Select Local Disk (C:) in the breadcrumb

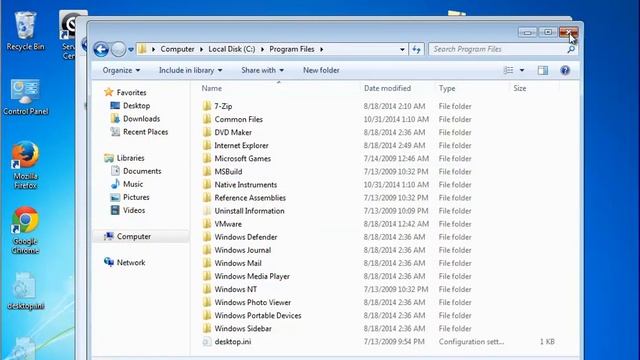click(231, 49)
